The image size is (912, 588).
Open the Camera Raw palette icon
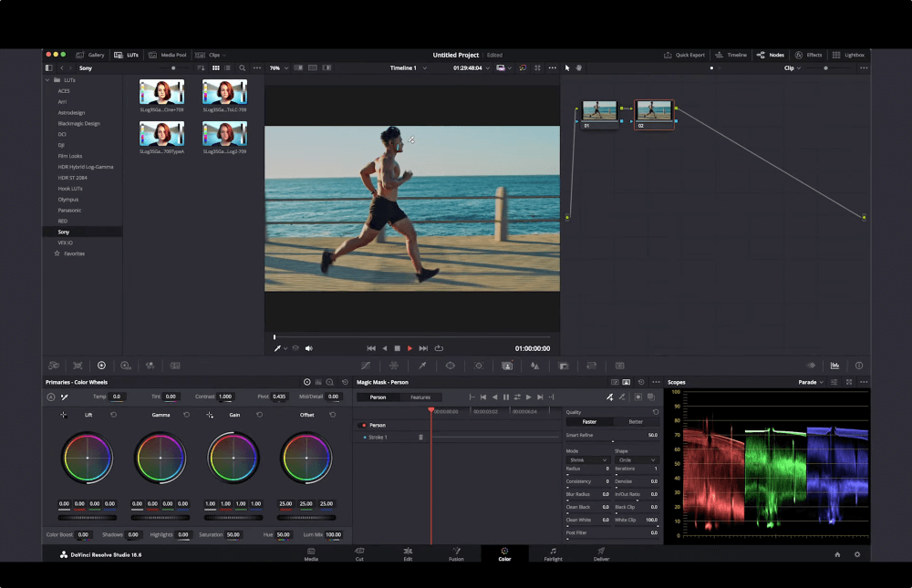[54, 366]
